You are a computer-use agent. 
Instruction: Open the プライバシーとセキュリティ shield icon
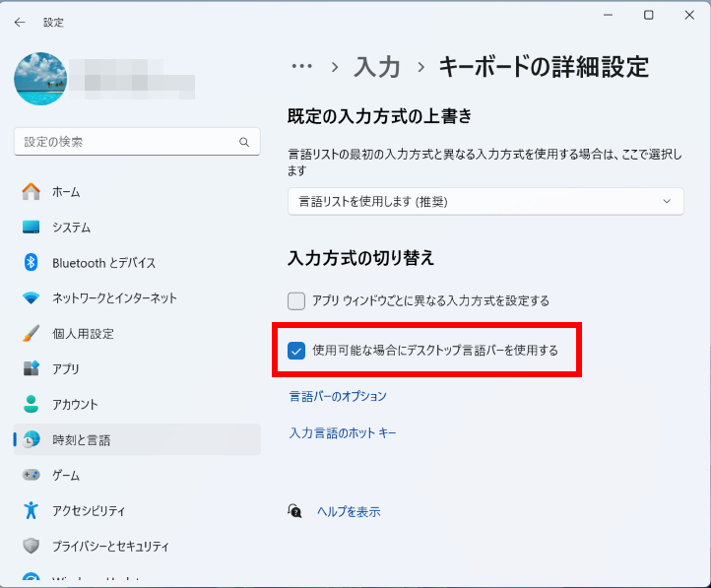[x=31, y=546]
